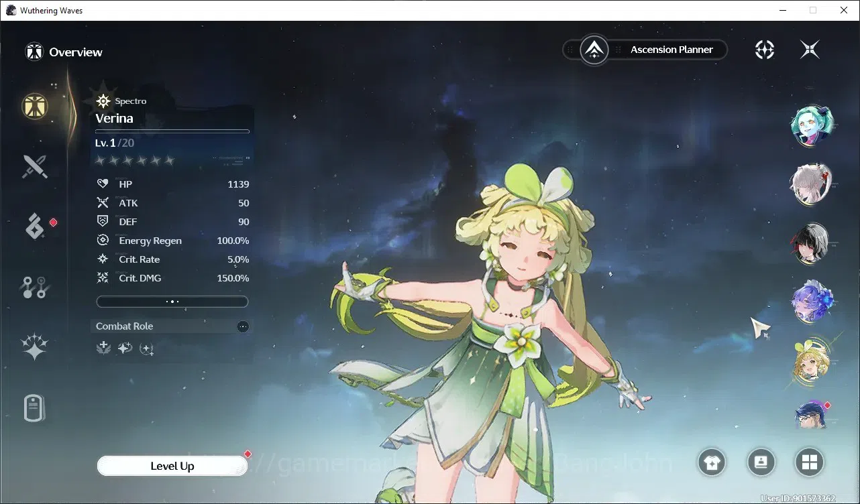860x504 pixels.
Task: Click the Wuthering Waves title bar app icon
Action: click(11, 10)
